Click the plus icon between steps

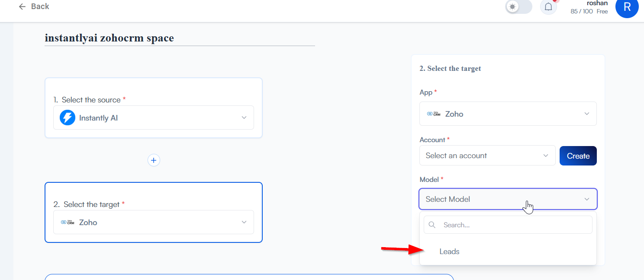click(154, 160)
